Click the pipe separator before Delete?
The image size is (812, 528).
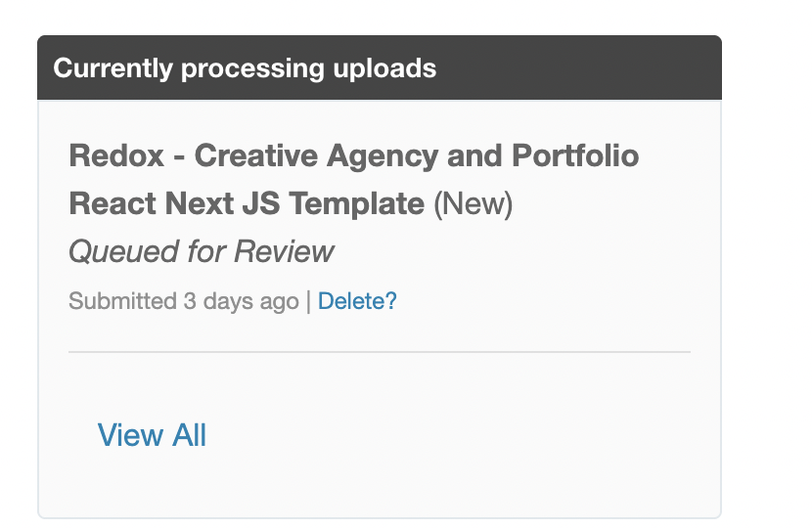[x=308, y=301]
